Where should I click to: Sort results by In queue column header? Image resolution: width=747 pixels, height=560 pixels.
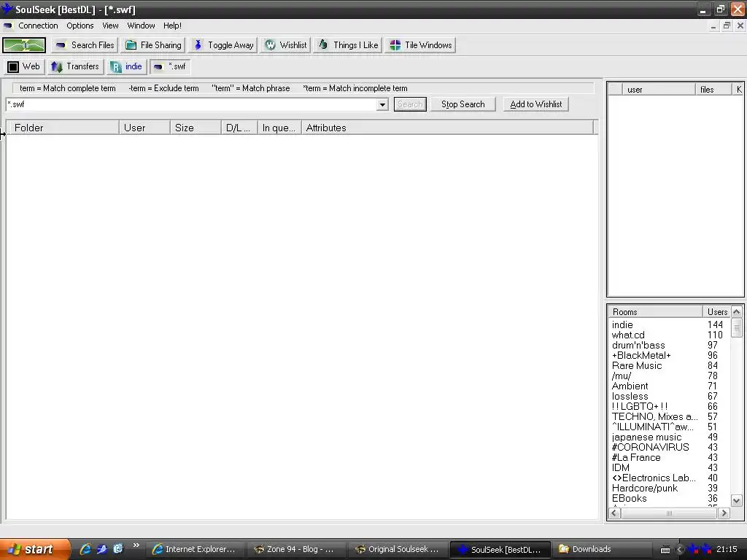click(279, 128)
